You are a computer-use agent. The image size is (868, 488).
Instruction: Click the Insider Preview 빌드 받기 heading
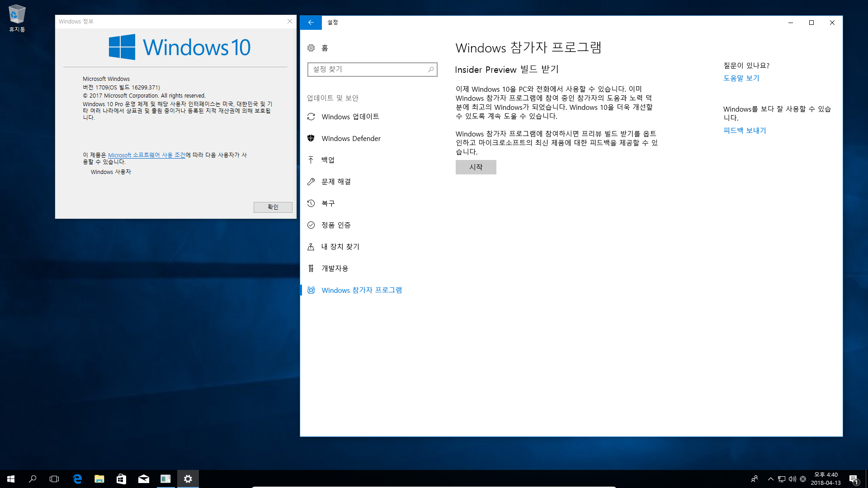tap(507, 69)
